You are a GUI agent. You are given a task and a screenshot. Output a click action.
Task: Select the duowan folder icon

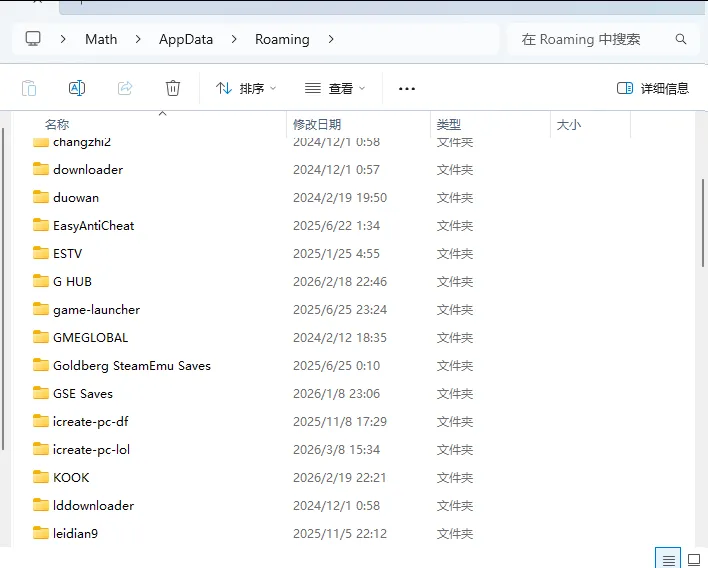click(x=41, y=197)
